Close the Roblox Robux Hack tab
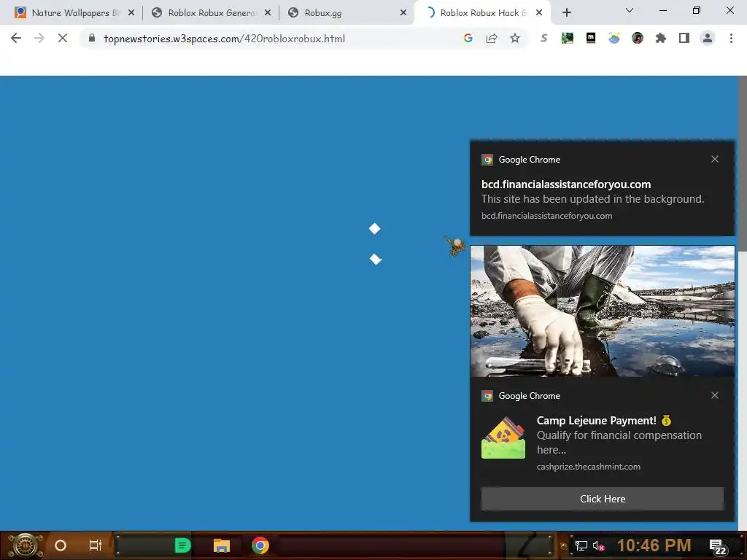The height and width of the screenshot is (560, 747). (539, 13)
